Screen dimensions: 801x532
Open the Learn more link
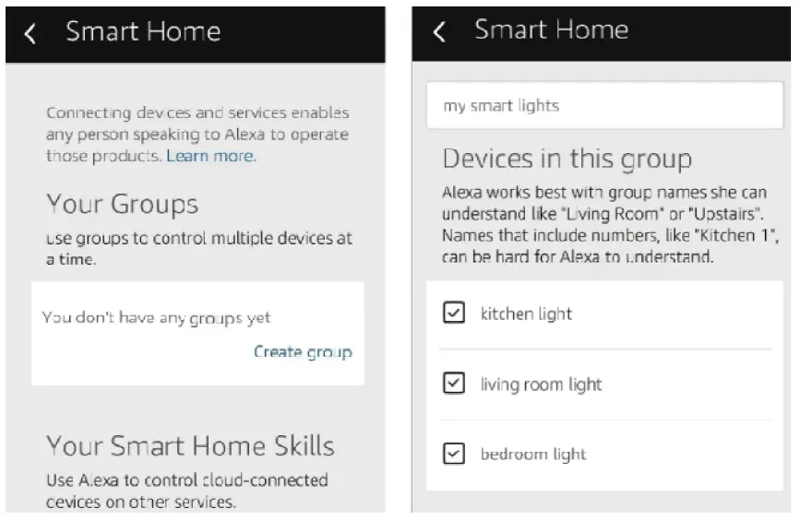click(210, 156)
